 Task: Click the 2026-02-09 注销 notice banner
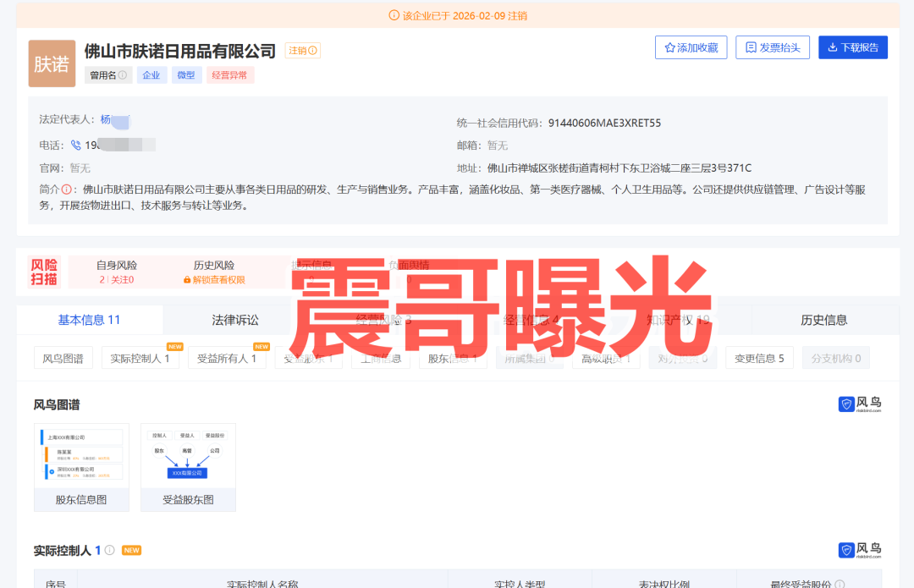pos(457,14)
